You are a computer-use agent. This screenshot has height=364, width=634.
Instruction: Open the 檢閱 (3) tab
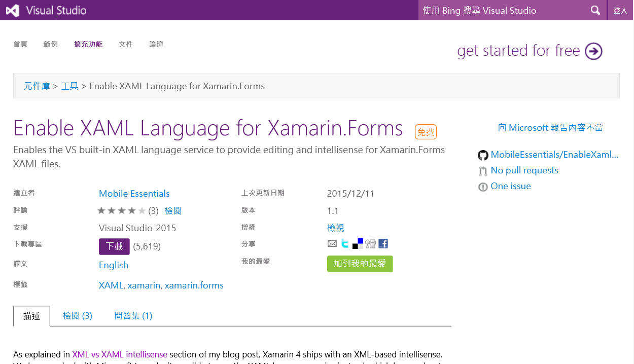pos(78,316)
